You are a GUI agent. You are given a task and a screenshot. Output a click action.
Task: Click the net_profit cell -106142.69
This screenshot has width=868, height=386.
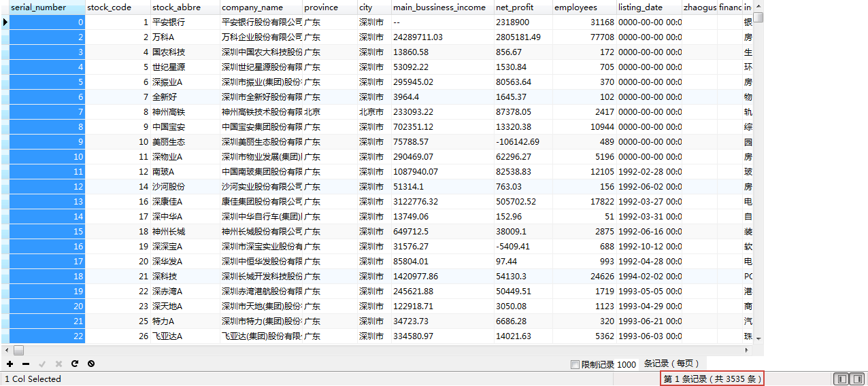click(x=523, y=142)
